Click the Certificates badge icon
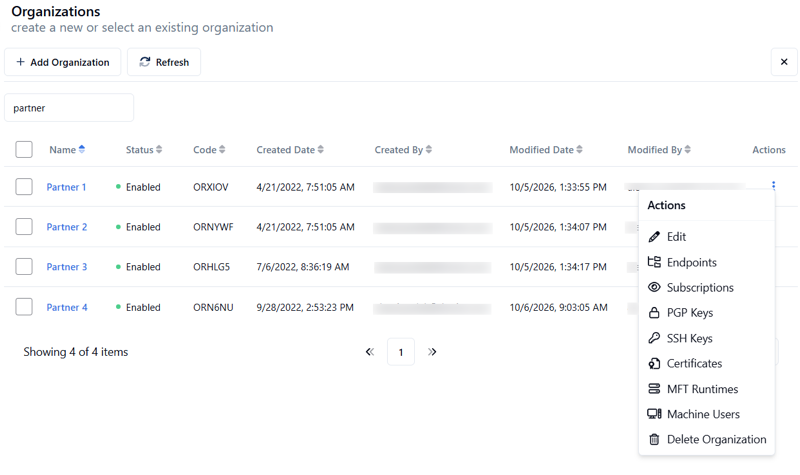Viewport: 800px width, 475px height. (654, 363)
